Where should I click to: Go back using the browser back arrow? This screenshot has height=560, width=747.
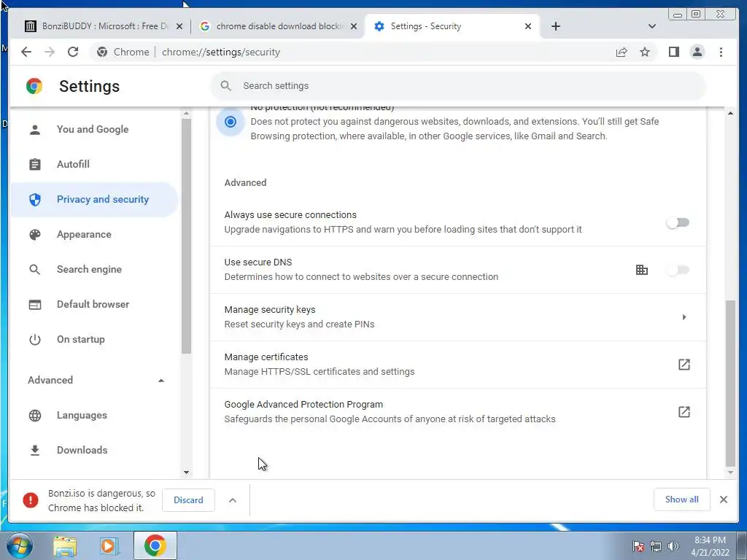coord(26,52)
